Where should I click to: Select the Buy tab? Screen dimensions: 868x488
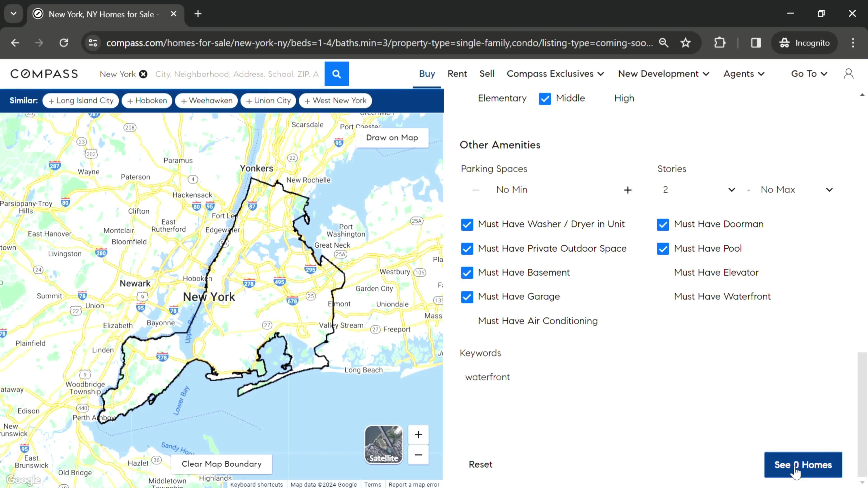tap(427, 74)
